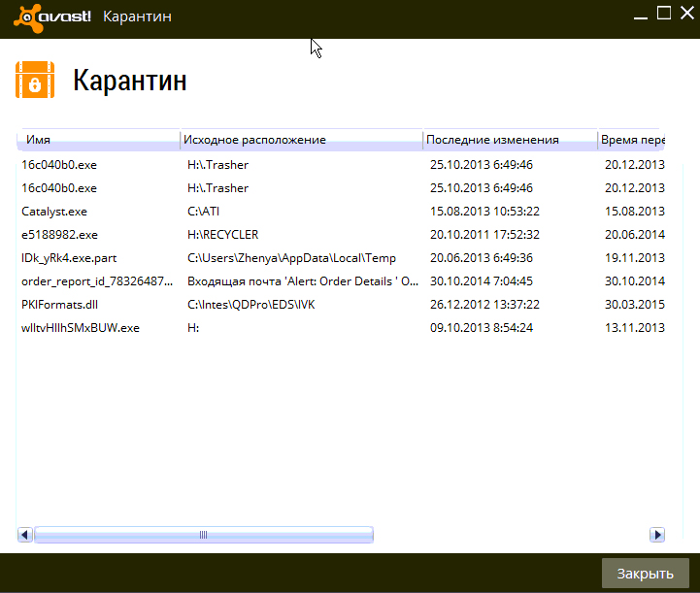
Task: Maximize the Карантин window
Action: coord(664,13)
